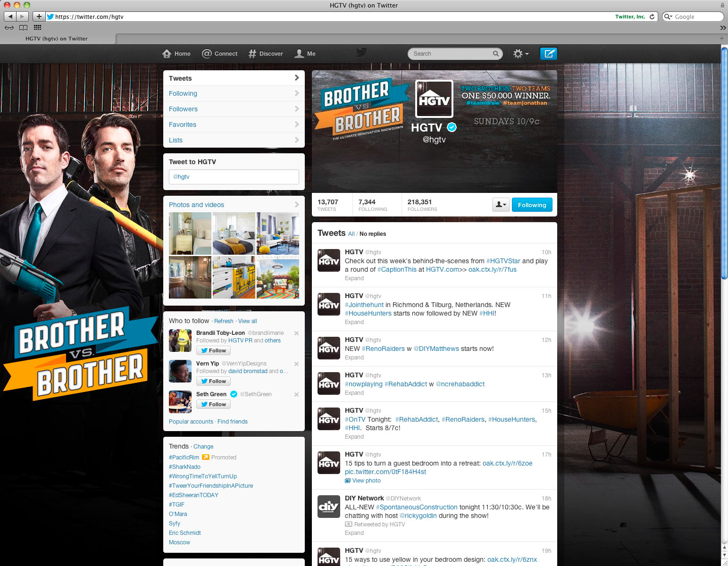
Task: Open the DIY Network avatar icon
Action: pos(329,507)
